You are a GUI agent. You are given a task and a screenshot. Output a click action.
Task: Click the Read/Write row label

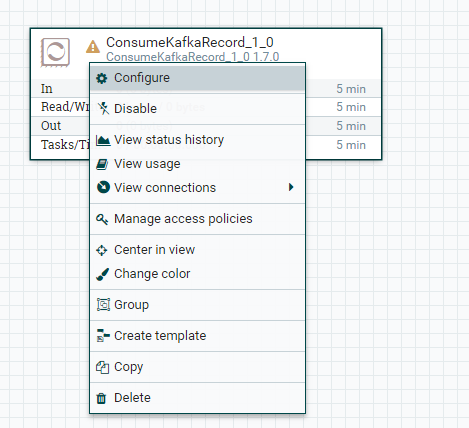[65, 107]
